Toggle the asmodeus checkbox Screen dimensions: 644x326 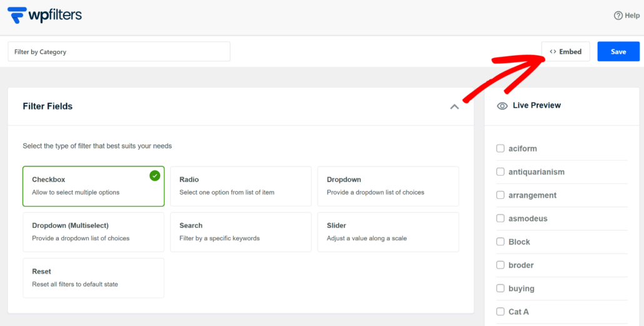tap(500, 218)
